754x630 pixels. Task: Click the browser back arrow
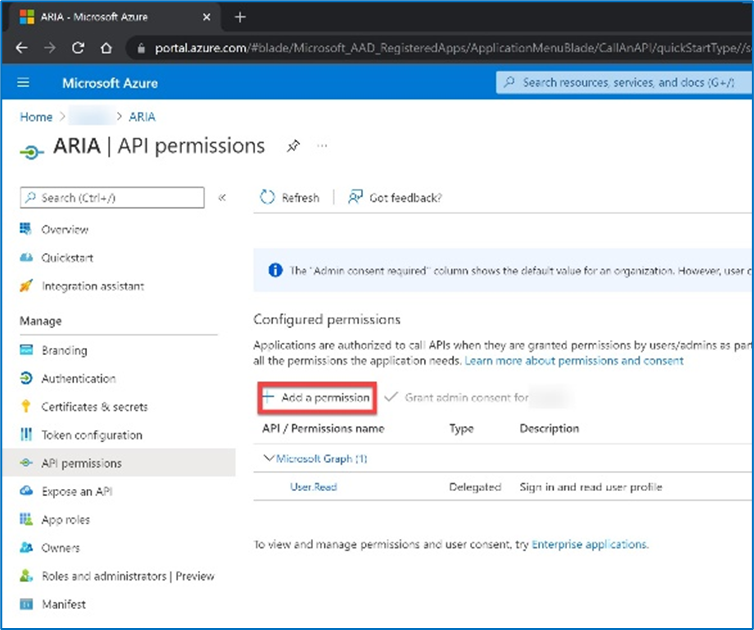[22, 48]
